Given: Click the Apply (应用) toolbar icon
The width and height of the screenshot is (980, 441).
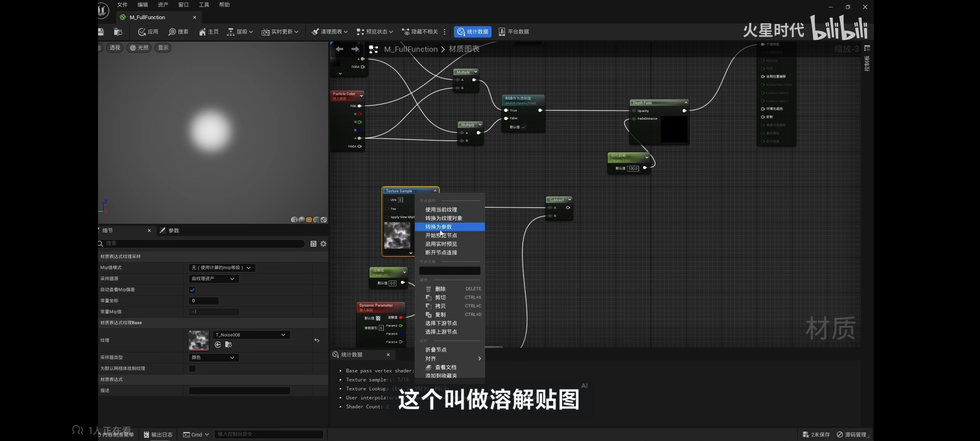Looking at the screenshot, I should coord(142,32).
